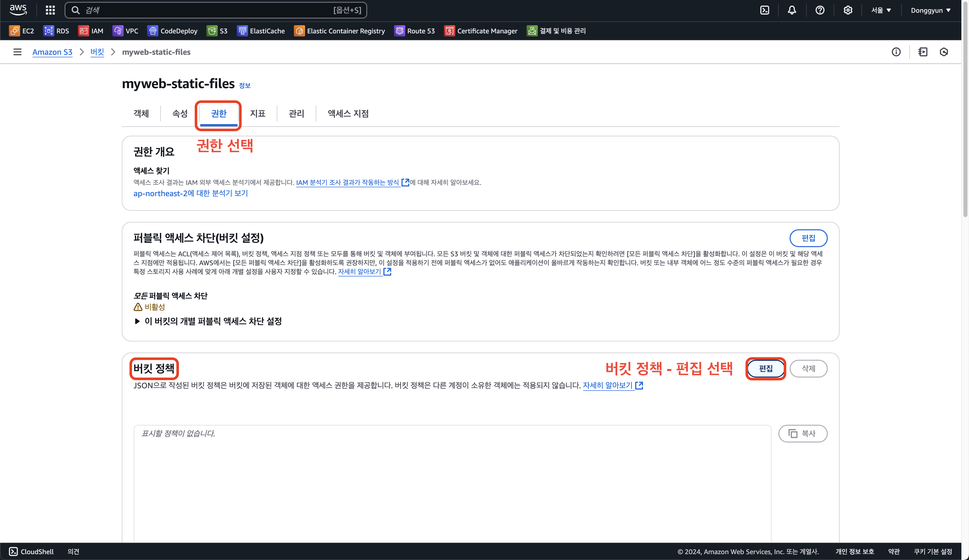This screenshot has height=560, width=969.
Task: Open 약관 footer link
Action: tap(894, 552)
